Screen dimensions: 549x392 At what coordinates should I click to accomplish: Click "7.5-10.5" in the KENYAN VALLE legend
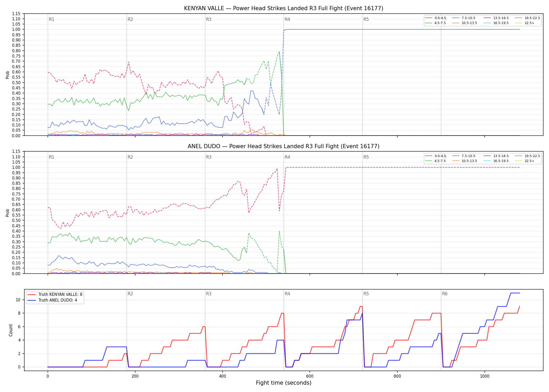[468, 18]
